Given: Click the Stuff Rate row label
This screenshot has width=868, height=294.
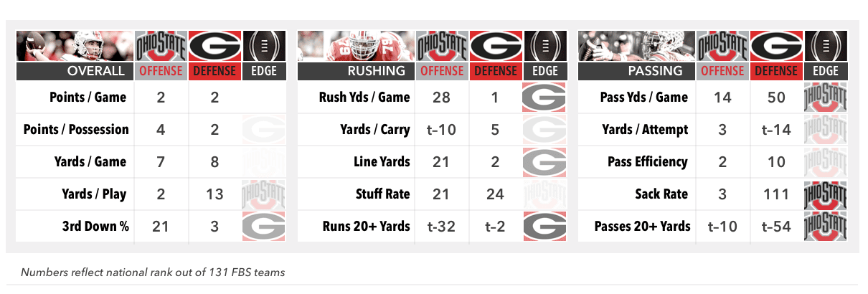Looking at the screenshot, I should (383, 194).
